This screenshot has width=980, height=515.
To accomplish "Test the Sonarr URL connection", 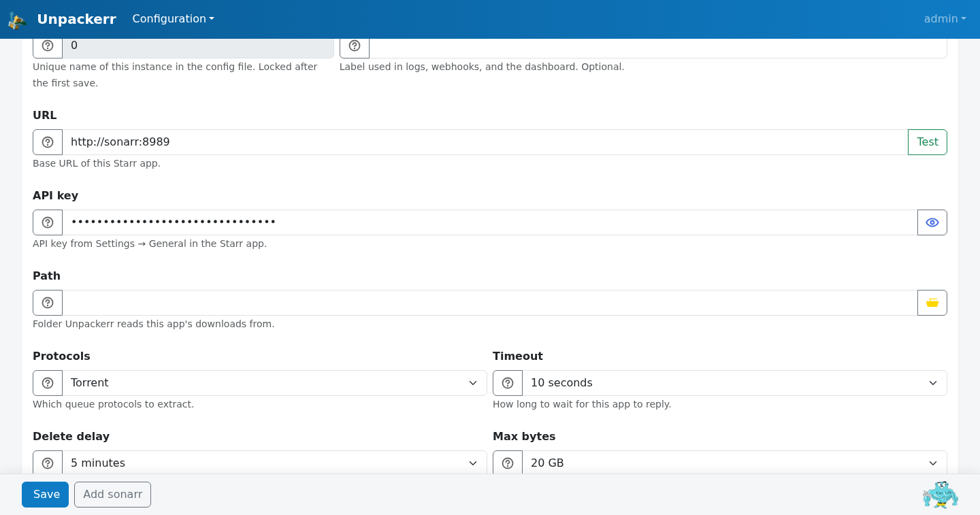I will click(x=928, y=142).
